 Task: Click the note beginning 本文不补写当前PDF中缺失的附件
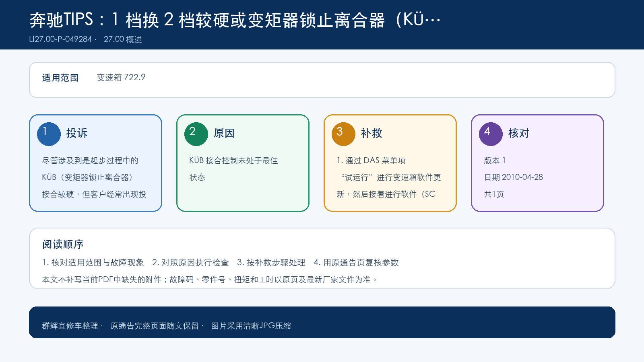[211, 280]
